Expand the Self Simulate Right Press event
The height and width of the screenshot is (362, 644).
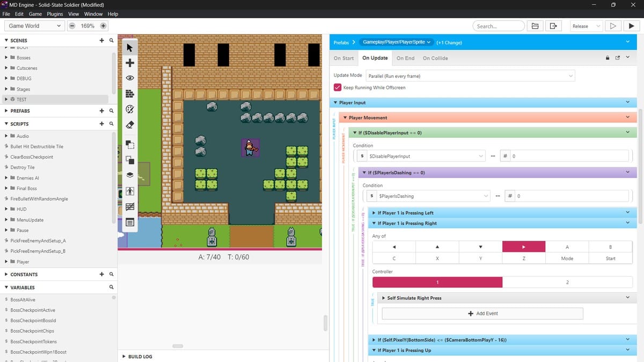coord(384,298)
